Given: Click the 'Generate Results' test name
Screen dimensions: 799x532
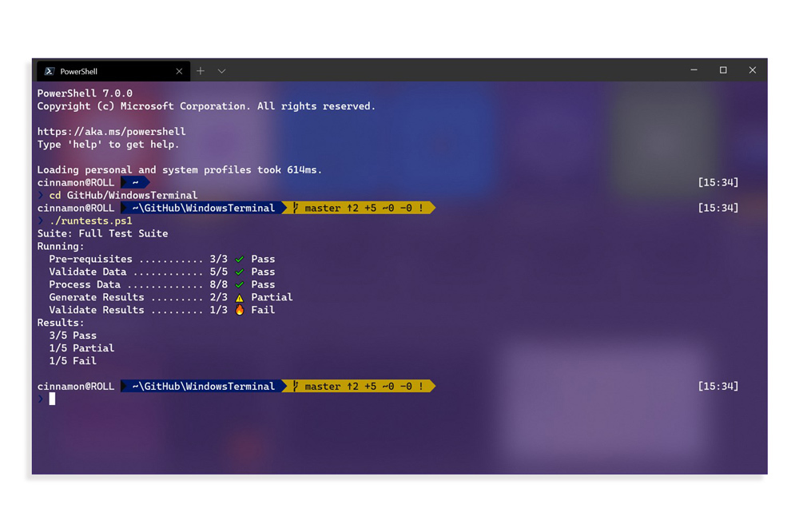Looking at the screenshot, I should [x=97, y=297].
